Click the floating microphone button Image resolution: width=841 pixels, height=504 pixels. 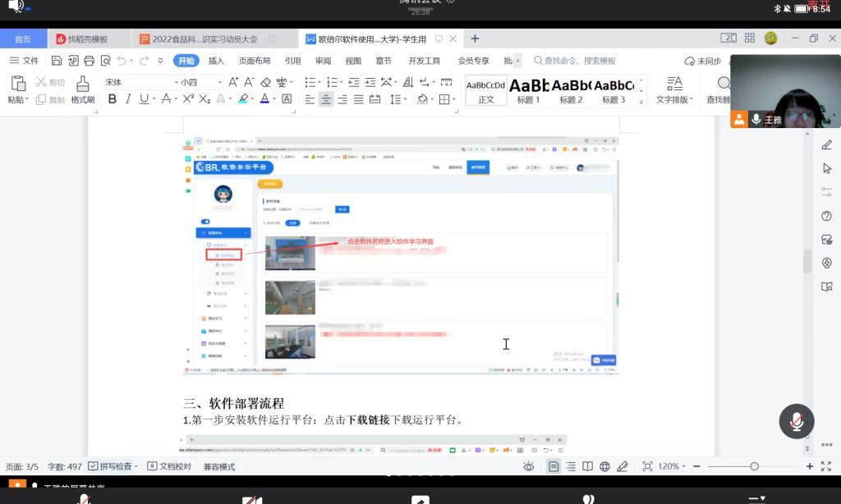coord(796,421)
